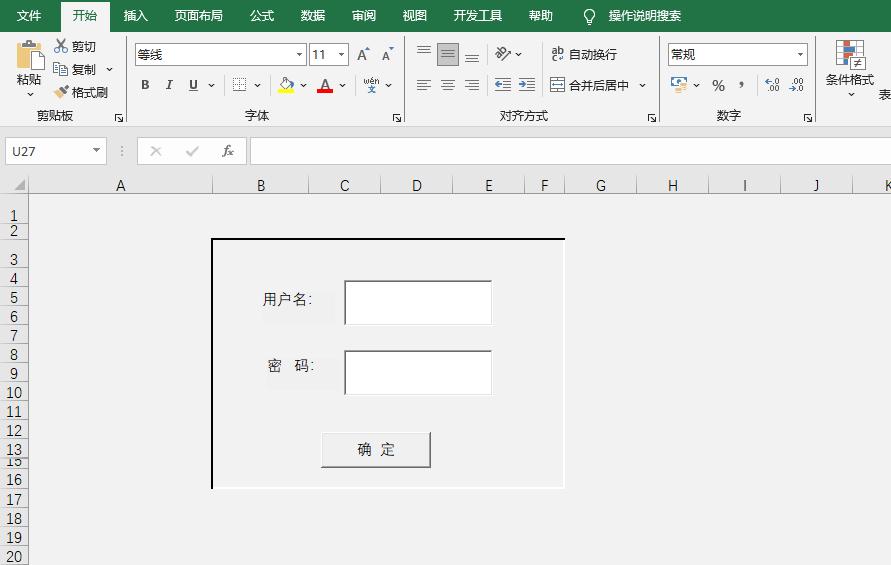Switch to the Data (数据) tab
This screenshot has width=891, height=565.
pos(313,16)
